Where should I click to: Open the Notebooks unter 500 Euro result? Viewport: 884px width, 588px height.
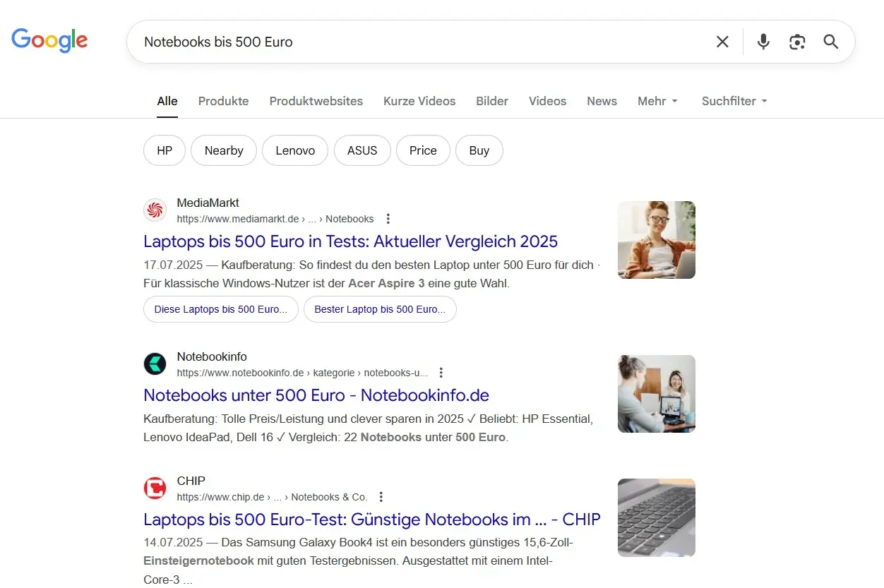[x=316, y=395]
